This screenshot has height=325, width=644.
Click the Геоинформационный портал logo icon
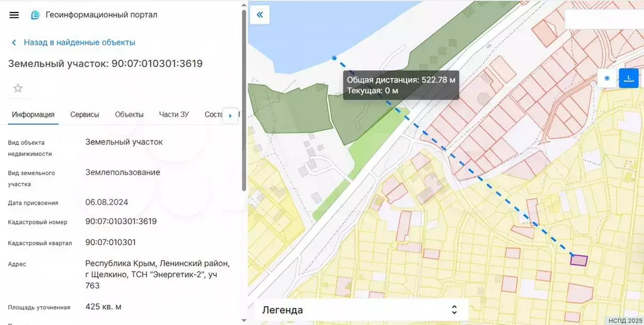point(36,14)
